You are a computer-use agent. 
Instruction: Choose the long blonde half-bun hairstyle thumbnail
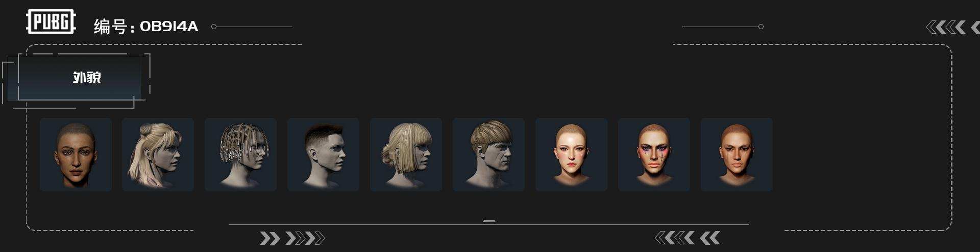tap(158, 155)
